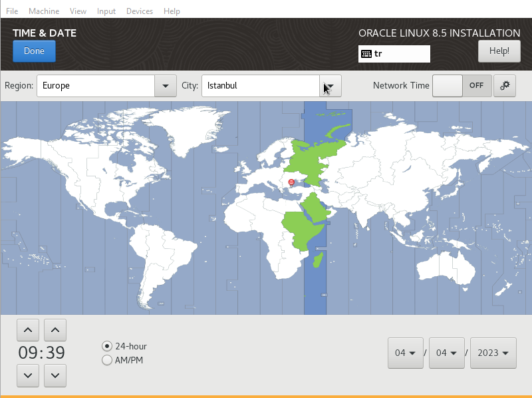Click the red location pin on map
532x398 pixels.
click(x=291, y=184)
